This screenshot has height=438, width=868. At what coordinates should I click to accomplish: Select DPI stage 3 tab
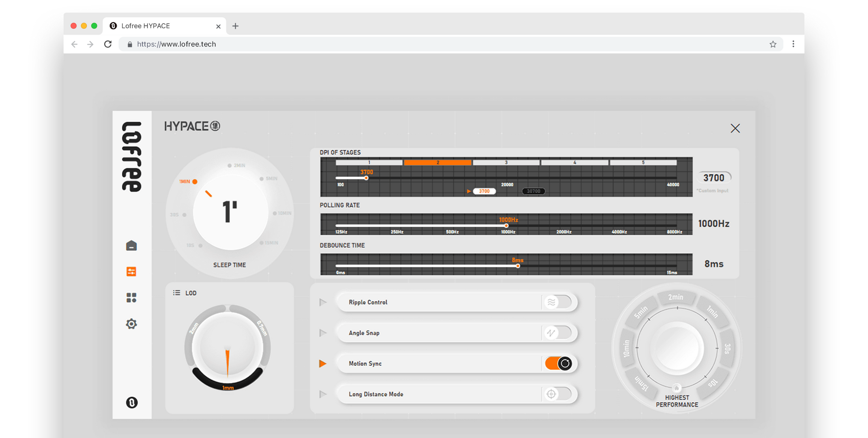(506, 162)
